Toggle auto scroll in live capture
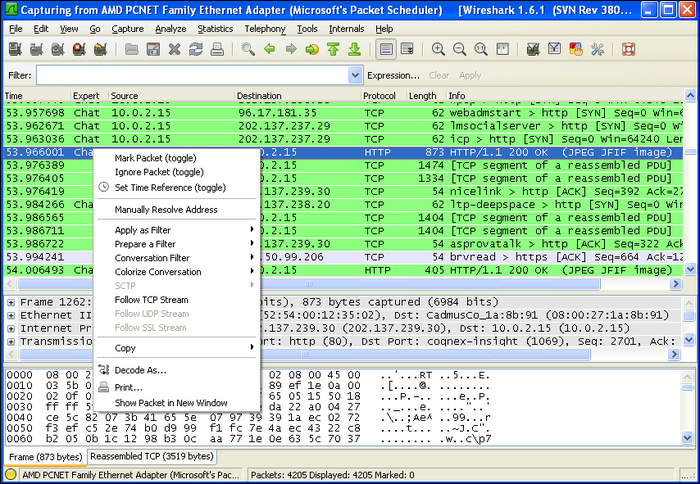Image resolution: width=700 pixels, height=484 pixels. pyautogui.click(x=407, y=49)
